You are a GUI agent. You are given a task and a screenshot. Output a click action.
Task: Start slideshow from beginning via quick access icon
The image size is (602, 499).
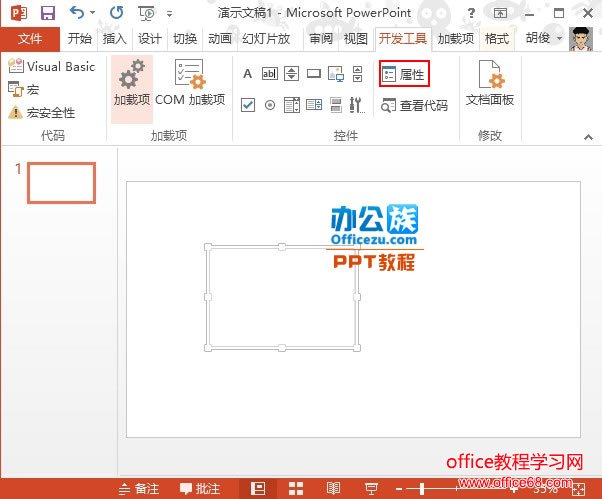(146, 13)
